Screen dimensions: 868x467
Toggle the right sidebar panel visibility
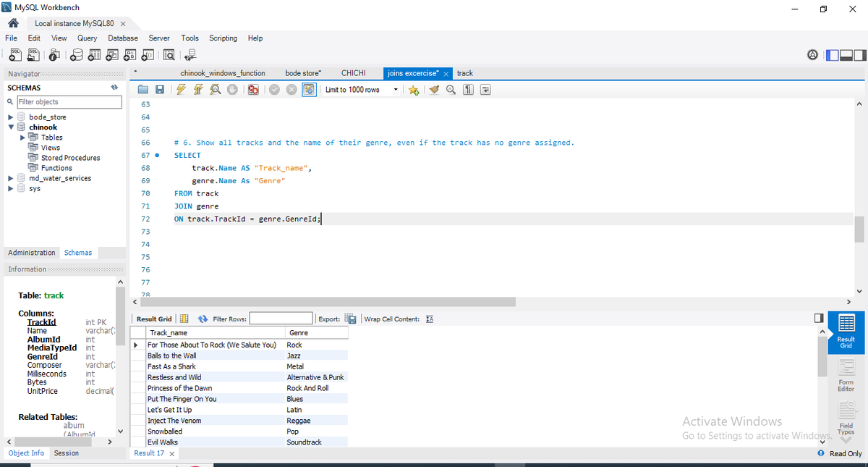pyautogui.click(x=859, y=54)
